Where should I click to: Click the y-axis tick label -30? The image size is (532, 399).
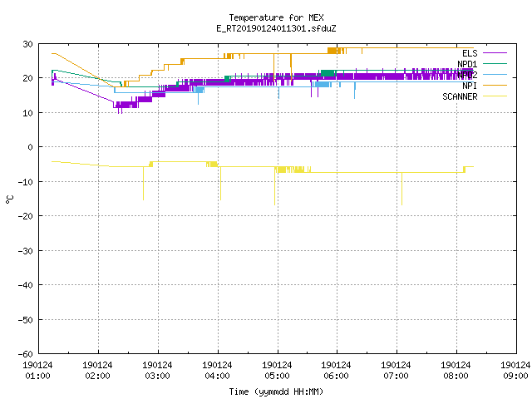tap(26, 251)
